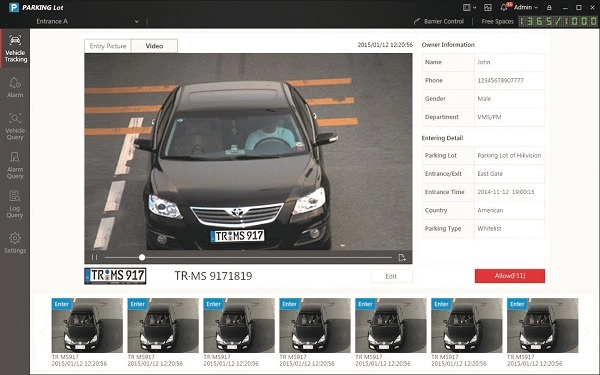This screenshot has width=600, height=375.
Task: Select the first Enter thumbnail in the strip
Action: click(87, 325)
